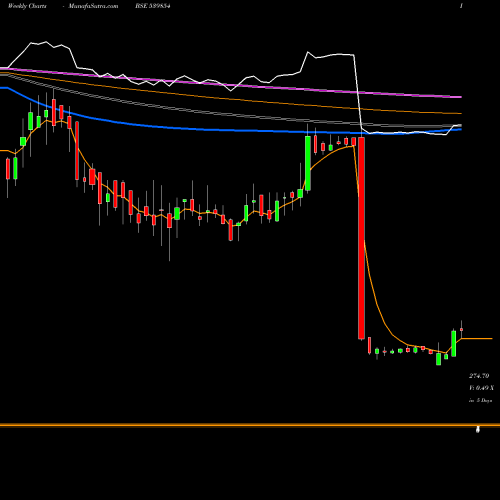This screenshot has width=500, height=500.
Task: Click the "MunafaSutra.com" label
Action: 93,6
